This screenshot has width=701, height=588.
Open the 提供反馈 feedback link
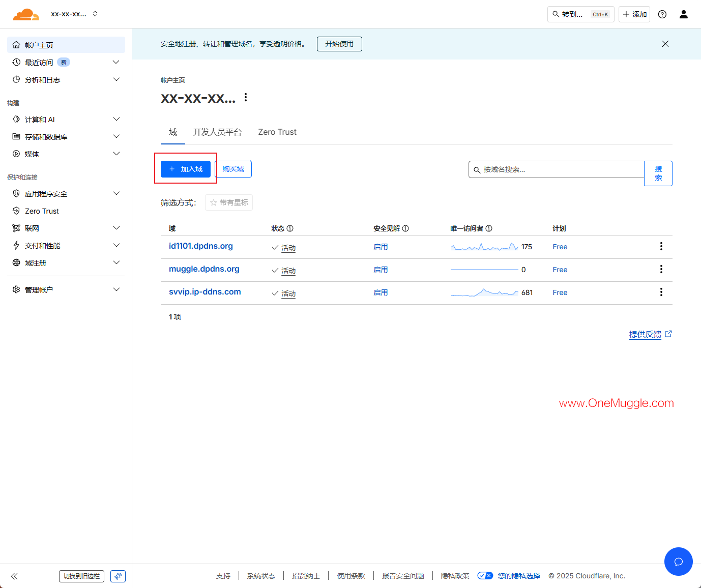[x=650, y=334]
